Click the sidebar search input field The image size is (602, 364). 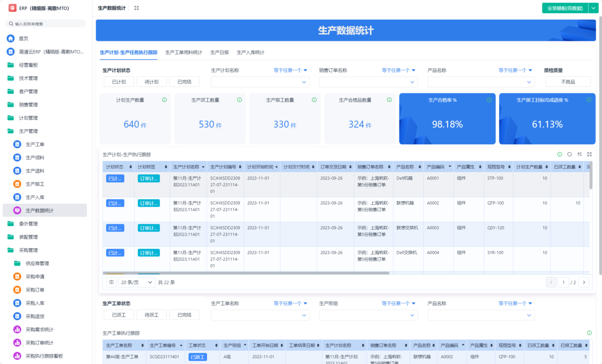click(x=46, y=24)
